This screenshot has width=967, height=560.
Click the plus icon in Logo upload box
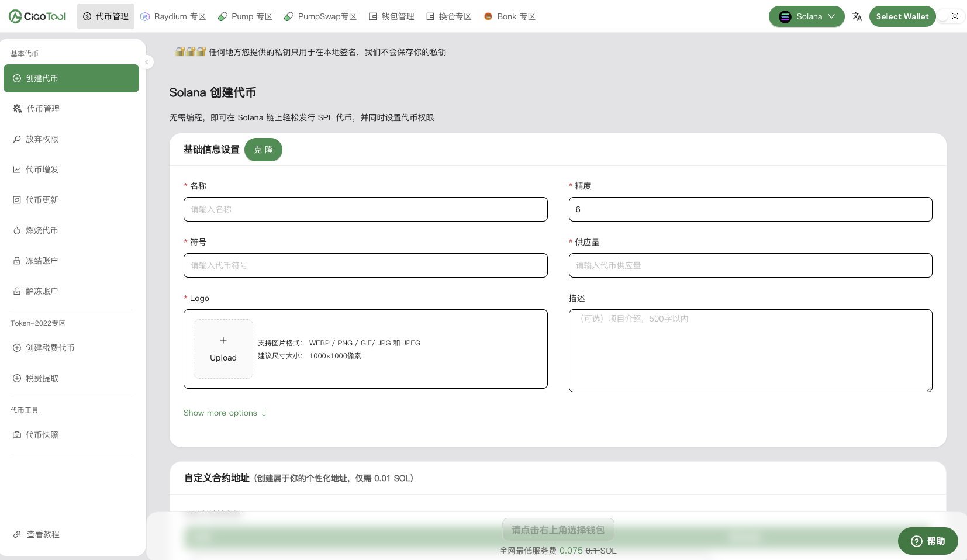click(223, 340)
